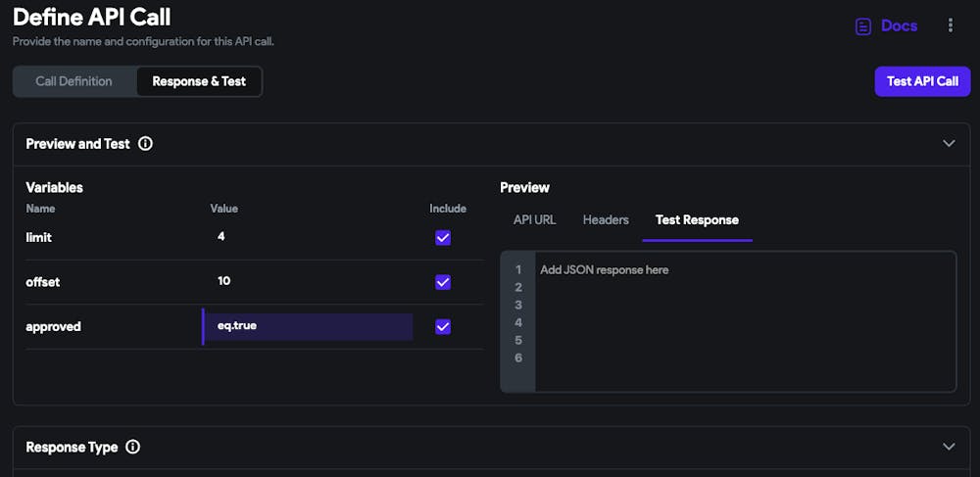
Task: Uncheck Include for limit variable
Action: pos(443,237)
